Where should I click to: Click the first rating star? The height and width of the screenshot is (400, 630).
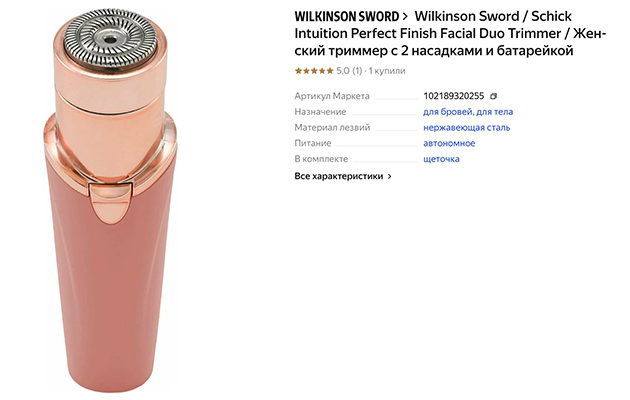pos(299,71)
